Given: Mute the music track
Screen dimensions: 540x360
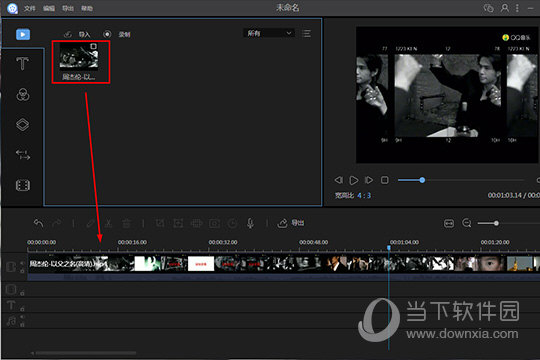Looking at the screenshot, I should 22,317.
